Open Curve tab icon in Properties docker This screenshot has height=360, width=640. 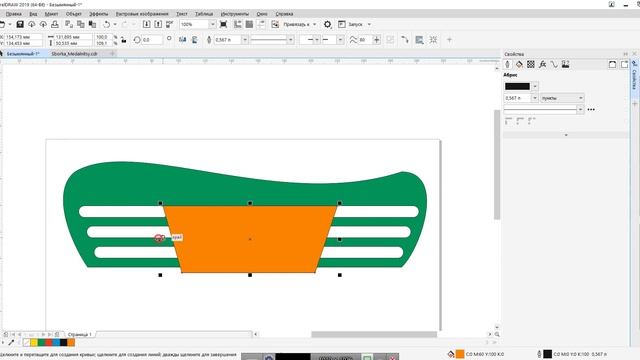coord(554,64)
